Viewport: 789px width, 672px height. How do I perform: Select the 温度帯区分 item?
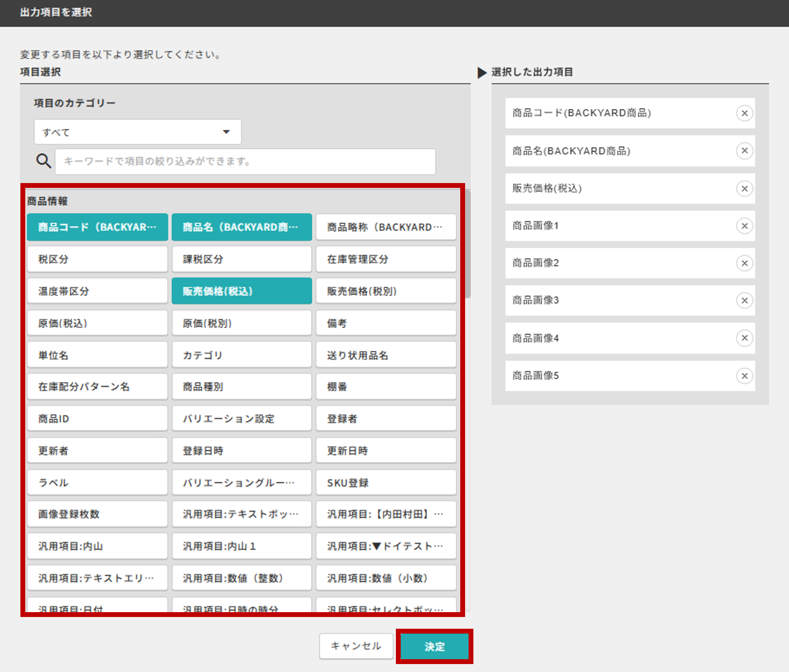point(98,291)
